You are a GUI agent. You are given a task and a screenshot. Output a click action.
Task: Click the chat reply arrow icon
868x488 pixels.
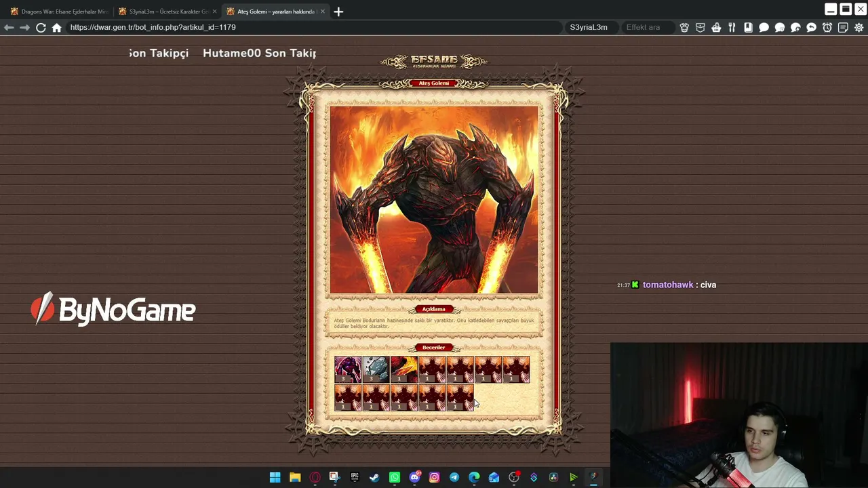click(x=811, y=27)
